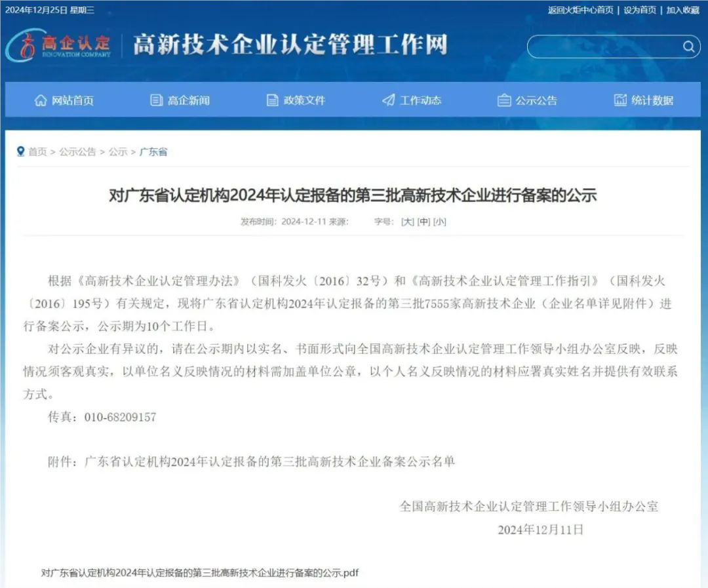Click the location pin icon in the breadcrumb

coord(19,151)
